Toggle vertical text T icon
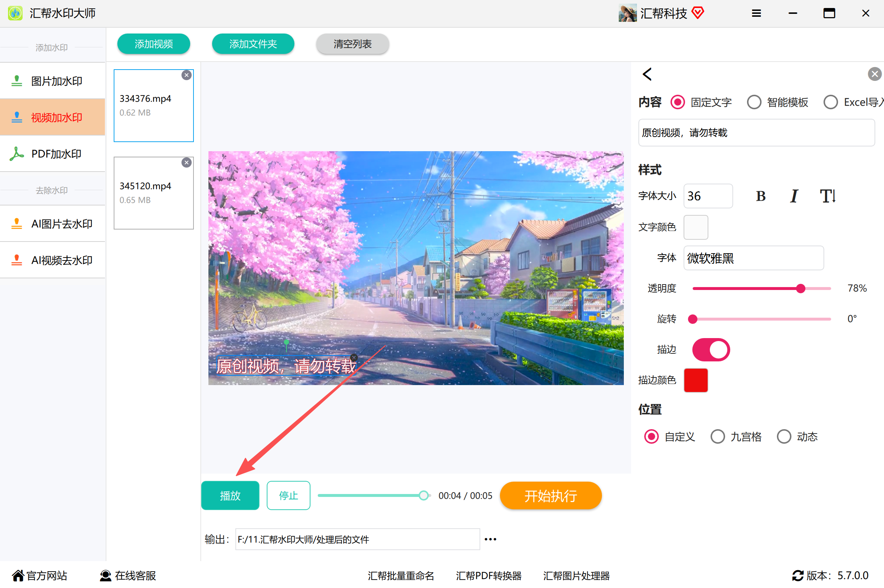Image resolution: width=884 pixels, height=588 pixels. [x=828, y=196]
